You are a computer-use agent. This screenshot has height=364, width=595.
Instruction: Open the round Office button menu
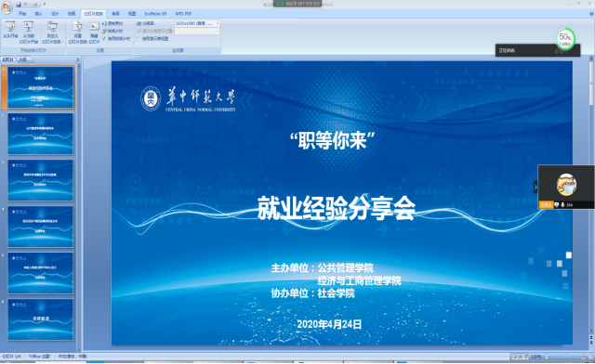pos(7,7)
